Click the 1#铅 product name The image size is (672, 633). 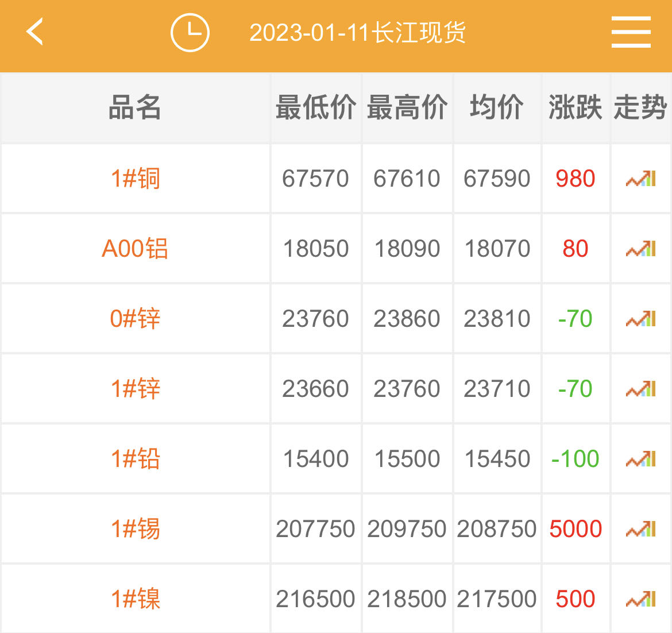click(136, 459)
